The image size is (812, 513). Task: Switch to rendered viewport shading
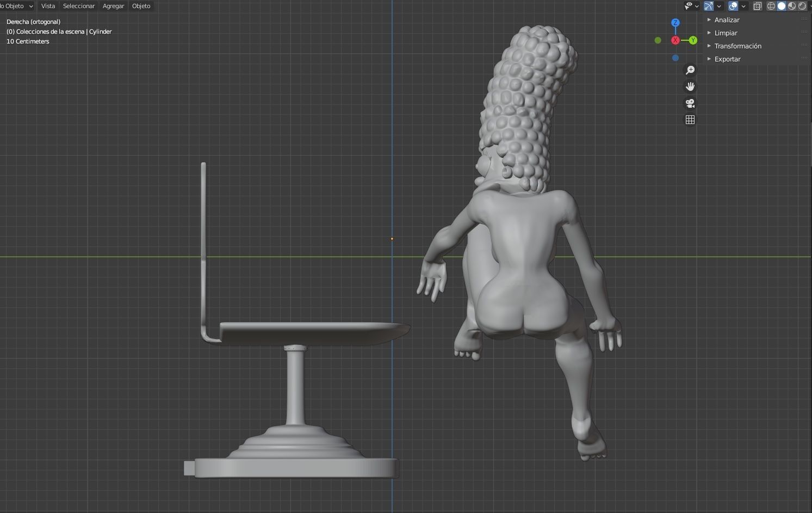[802, 6]
